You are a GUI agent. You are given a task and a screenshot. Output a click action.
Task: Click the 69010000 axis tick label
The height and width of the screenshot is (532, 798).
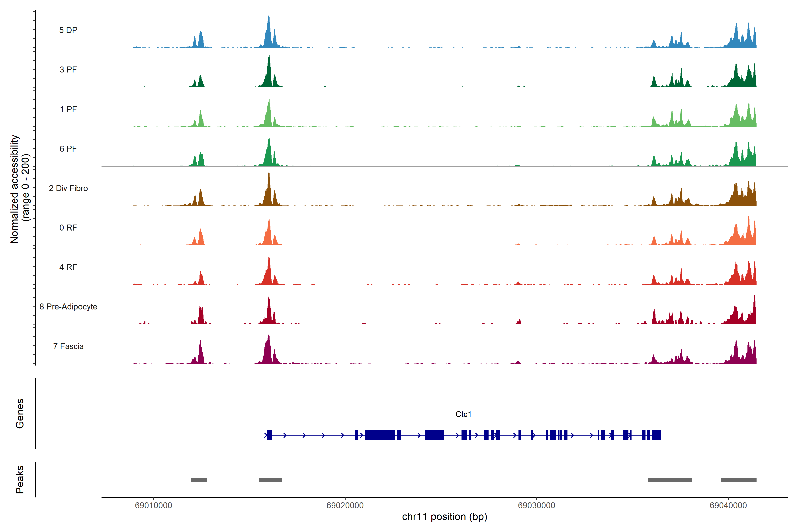tap(153, 505)
